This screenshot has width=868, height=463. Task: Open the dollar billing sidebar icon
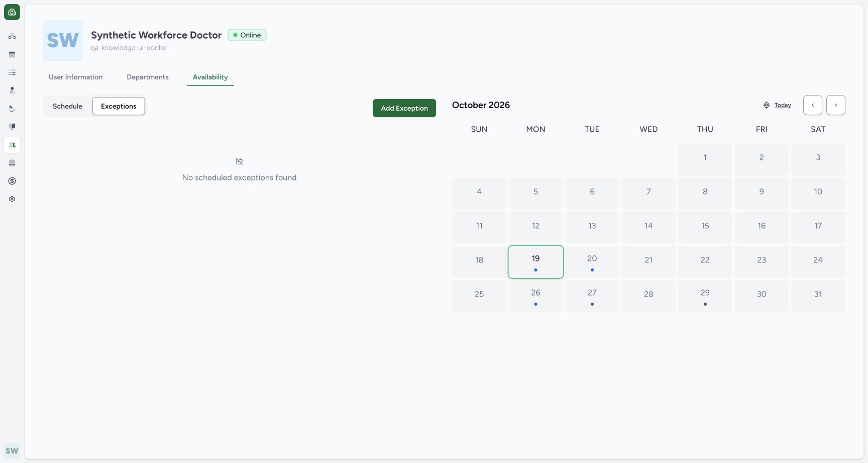[x=12, y=181]
